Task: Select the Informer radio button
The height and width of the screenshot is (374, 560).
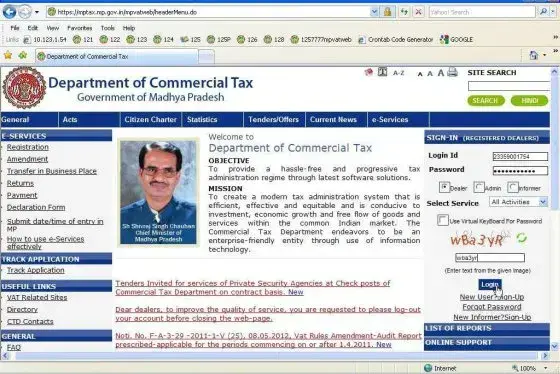Action: 512,187
